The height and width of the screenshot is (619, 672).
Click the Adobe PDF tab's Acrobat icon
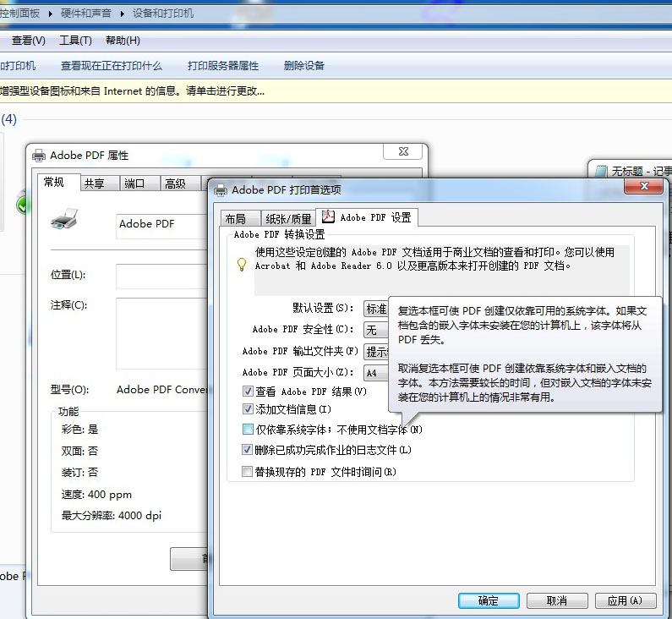(x=328, y=216)
